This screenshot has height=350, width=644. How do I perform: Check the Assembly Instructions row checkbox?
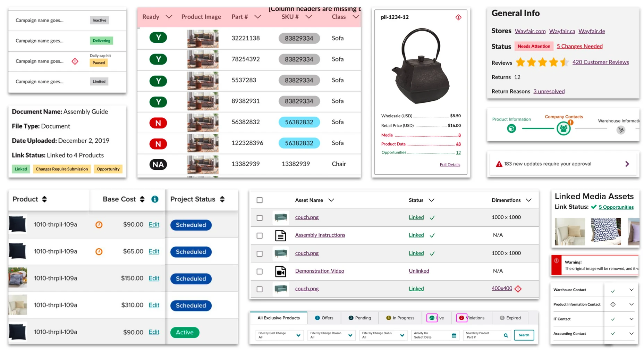[x=260, y=235]
